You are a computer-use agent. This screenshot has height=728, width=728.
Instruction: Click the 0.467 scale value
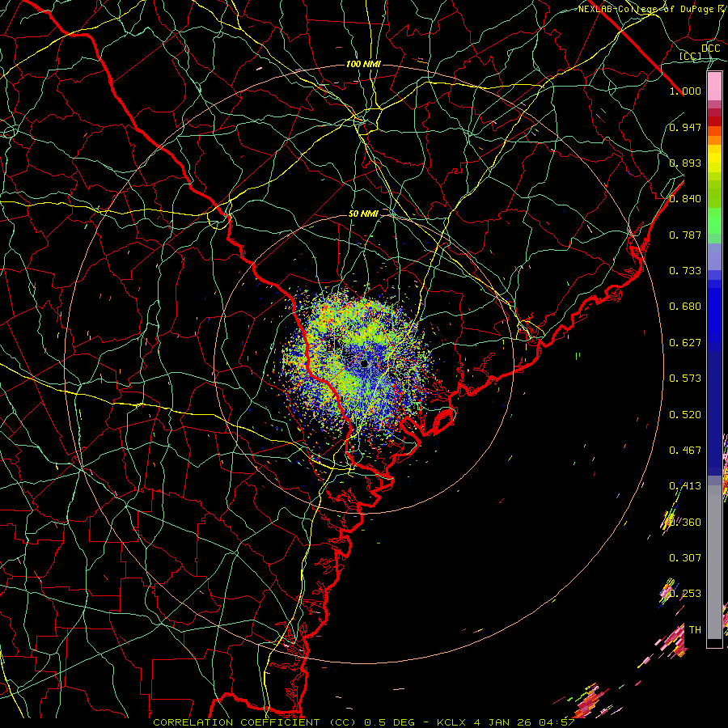[685, 450]
